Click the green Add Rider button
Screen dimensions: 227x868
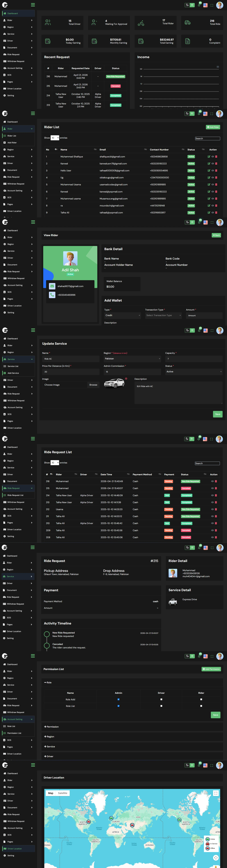point(213,127)
